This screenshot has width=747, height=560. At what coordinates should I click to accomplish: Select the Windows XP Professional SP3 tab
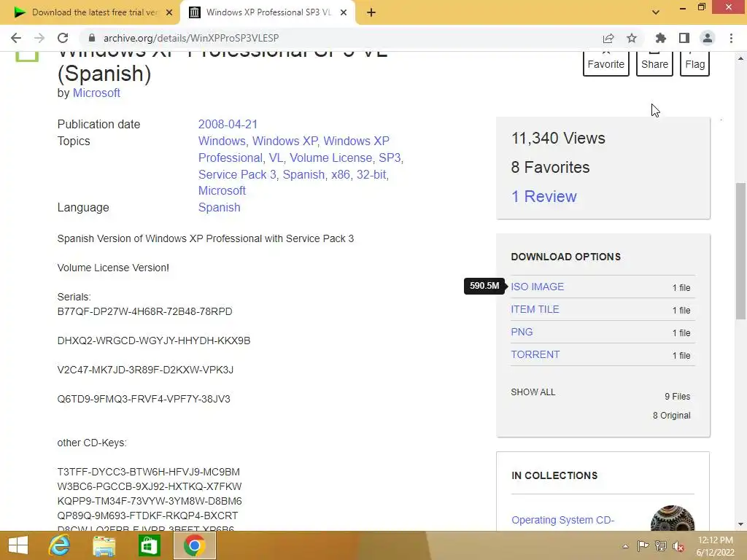[268, 12]
